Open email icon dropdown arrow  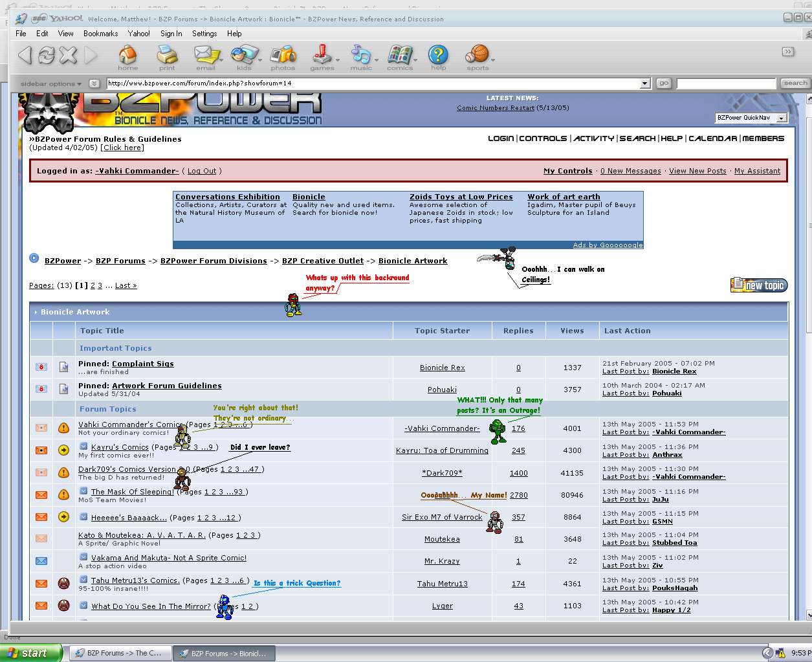point(221,60)
